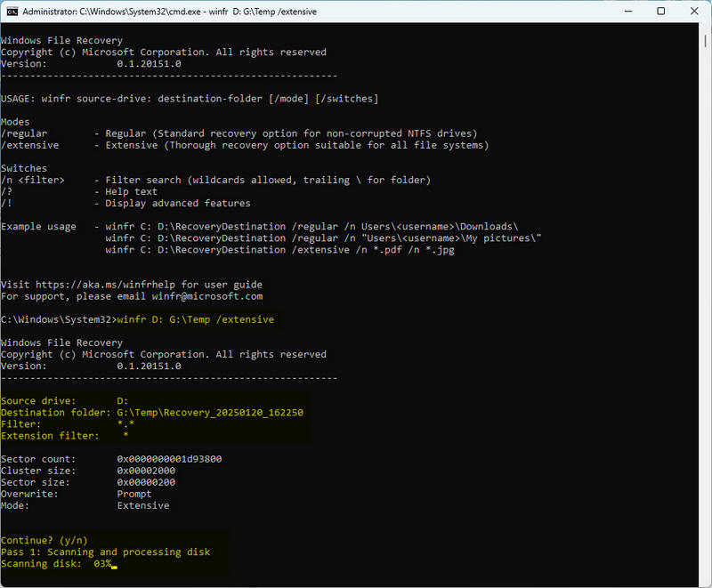This screenshot has width=712, height=588.
Task: Click the 'Modes' section heading
Action: pyautogui.click(x=15, y=122)
